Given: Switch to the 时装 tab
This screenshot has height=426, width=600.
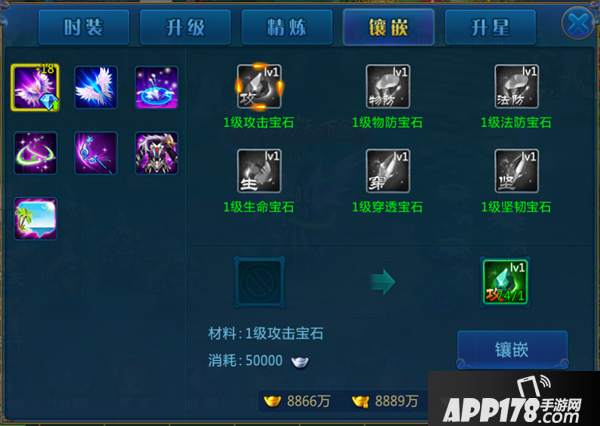Looking at the screenshot, I should [84, 28].
